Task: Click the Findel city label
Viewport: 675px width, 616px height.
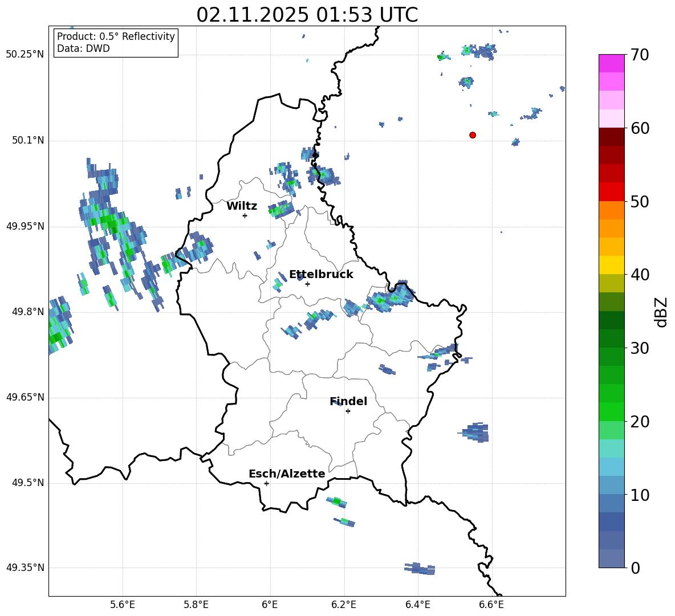Action: tap(348, 402)
